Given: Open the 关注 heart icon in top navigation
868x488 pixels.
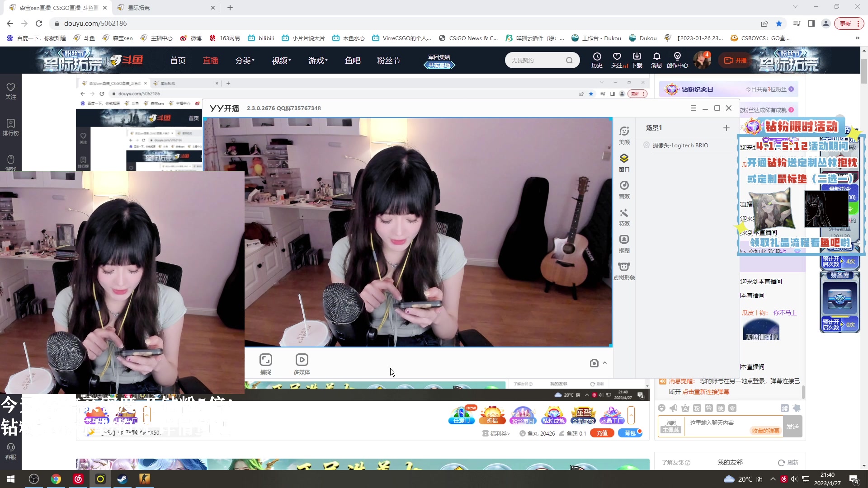Looking at the screenshot, I should pos(618,60).
